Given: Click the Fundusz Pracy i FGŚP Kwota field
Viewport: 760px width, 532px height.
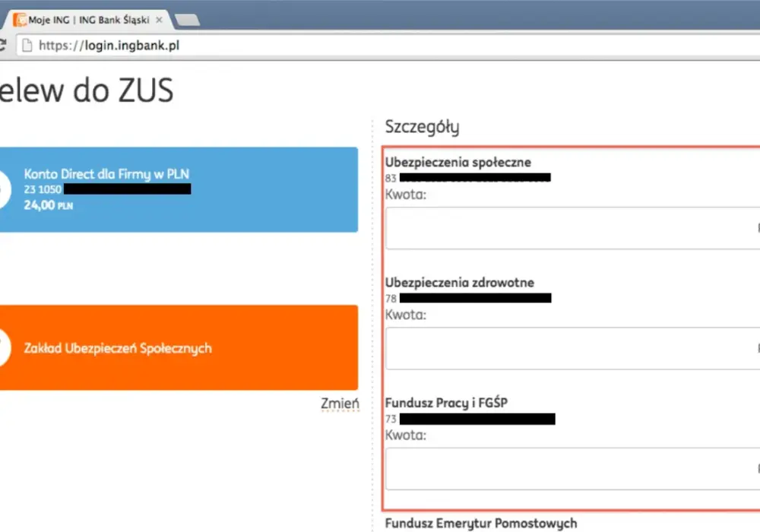Looking at the screenshot, I should [x=572, y=468].
